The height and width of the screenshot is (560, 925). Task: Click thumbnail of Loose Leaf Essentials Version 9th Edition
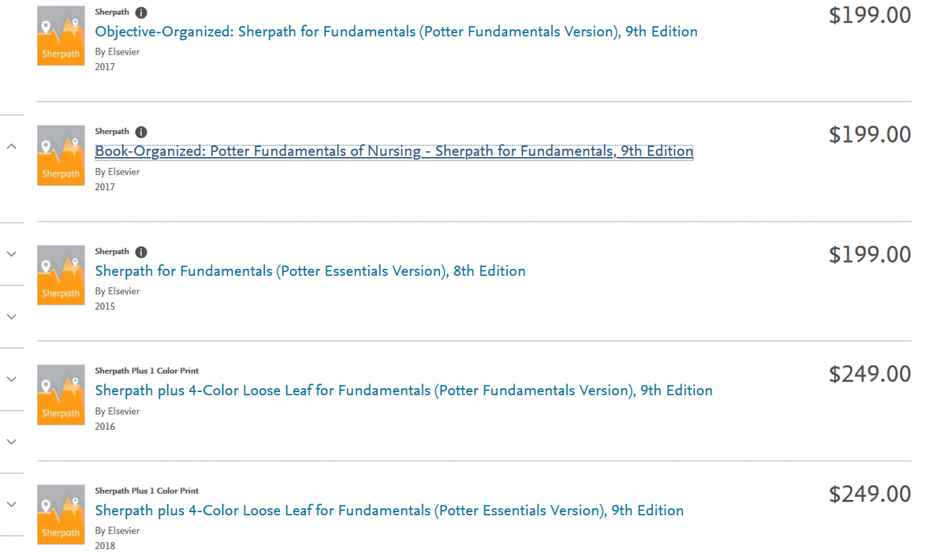point(61,515)
